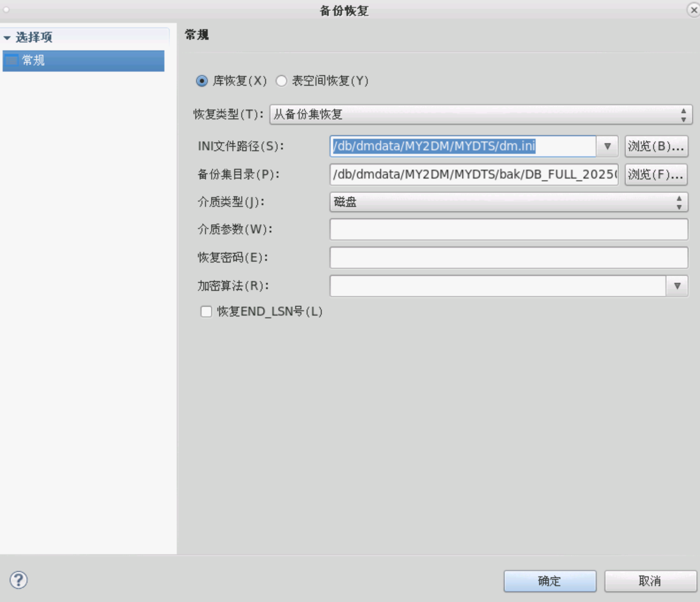Viewport: 700px width, 602px height.
Task: Select the 常规 item in sidebar
Action: (84, 61)
